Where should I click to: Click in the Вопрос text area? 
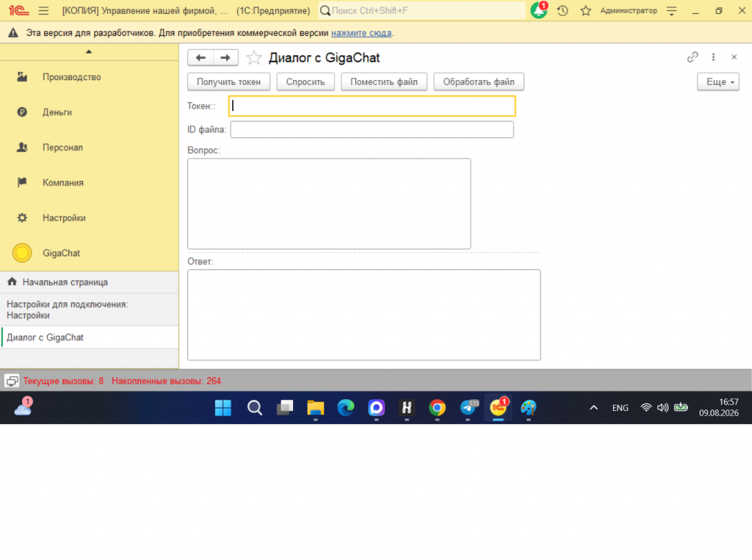point(329,204)
